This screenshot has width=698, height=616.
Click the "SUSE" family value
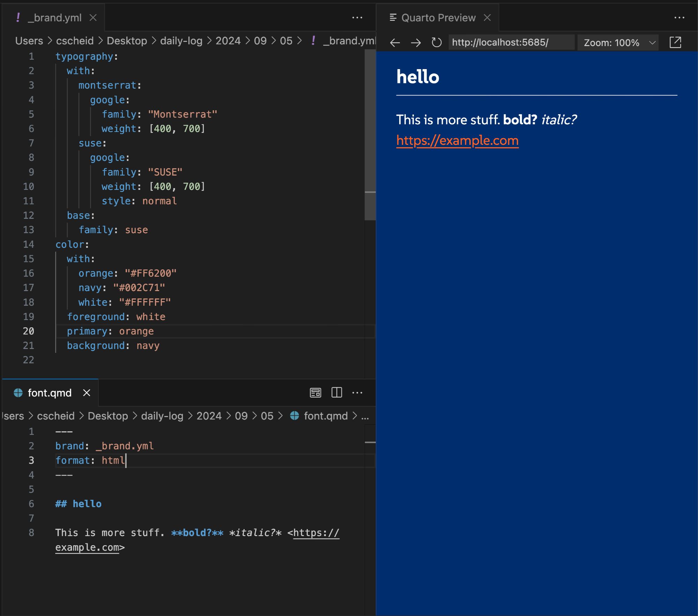[x=165, y=172]
